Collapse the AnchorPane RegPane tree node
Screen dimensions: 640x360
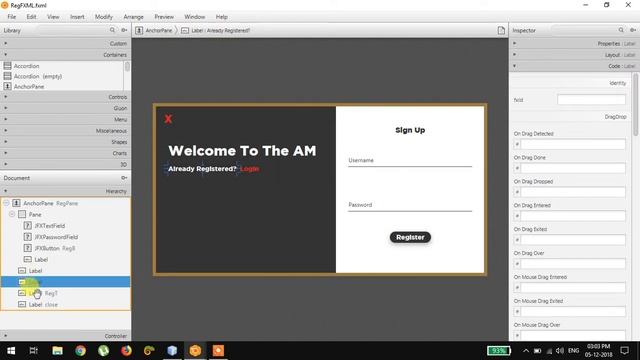(x=7, y=203)
